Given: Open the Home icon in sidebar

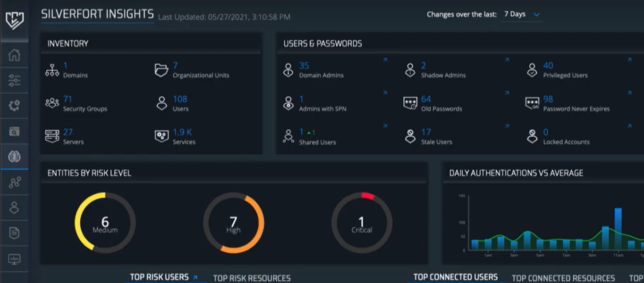Looking at the screenshot, I should pyautogui.click(x=14, y=55).
